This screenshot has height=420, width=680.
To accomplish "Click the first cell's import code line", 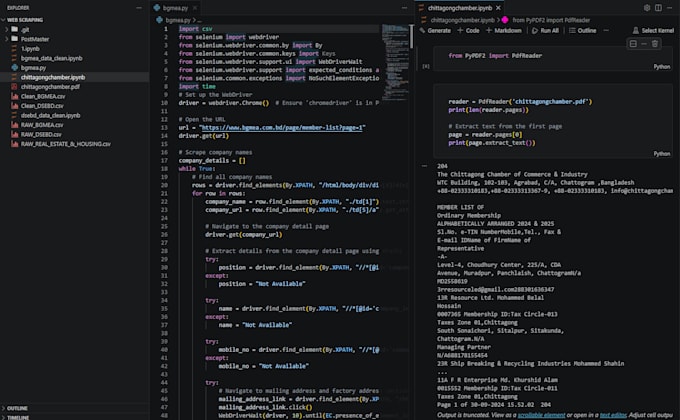I will coord(495,56).
